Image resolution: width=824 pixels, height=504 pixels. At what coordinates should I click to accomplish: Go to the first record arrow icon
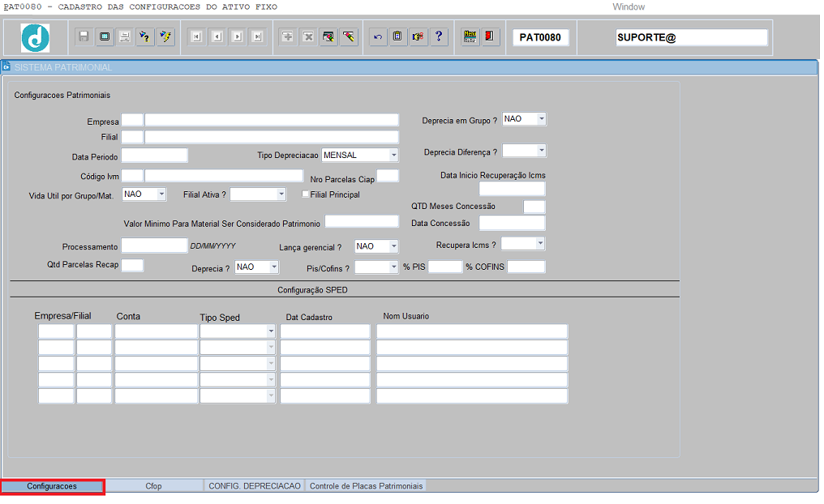click(196, 36)
